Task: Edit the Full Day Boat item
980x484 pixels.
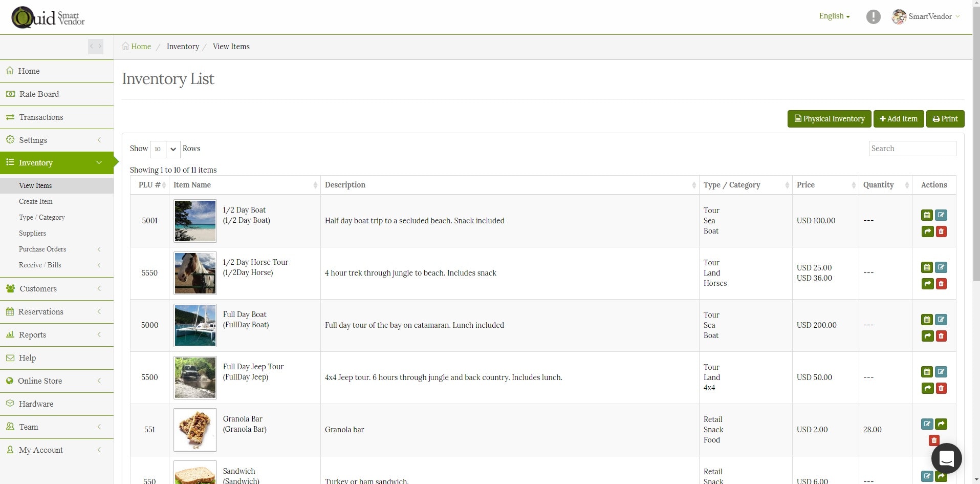Action: 942,320
